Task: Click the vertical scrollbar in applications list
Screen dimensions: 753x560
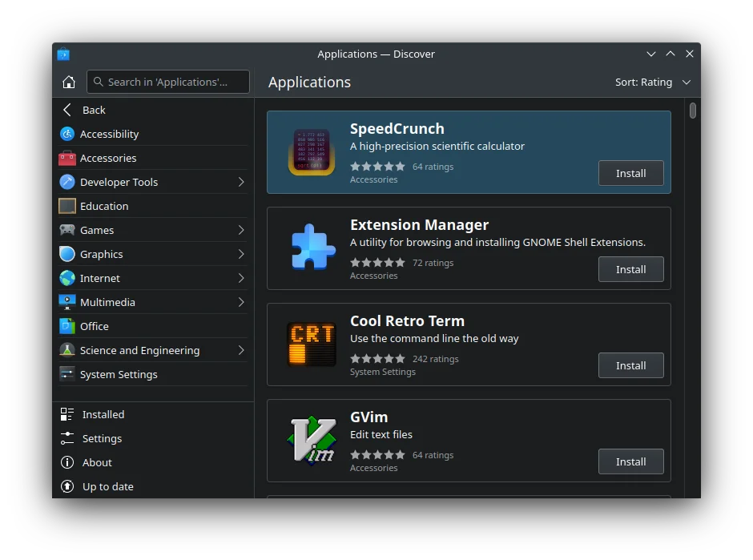Action: point(693,111)
